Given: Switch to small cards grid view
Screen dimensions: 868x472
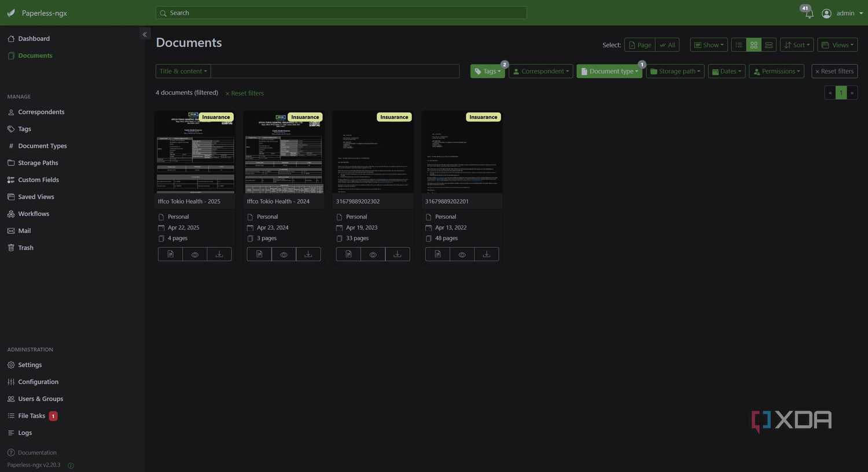Looking at the screenshot, I should (754, 45).
